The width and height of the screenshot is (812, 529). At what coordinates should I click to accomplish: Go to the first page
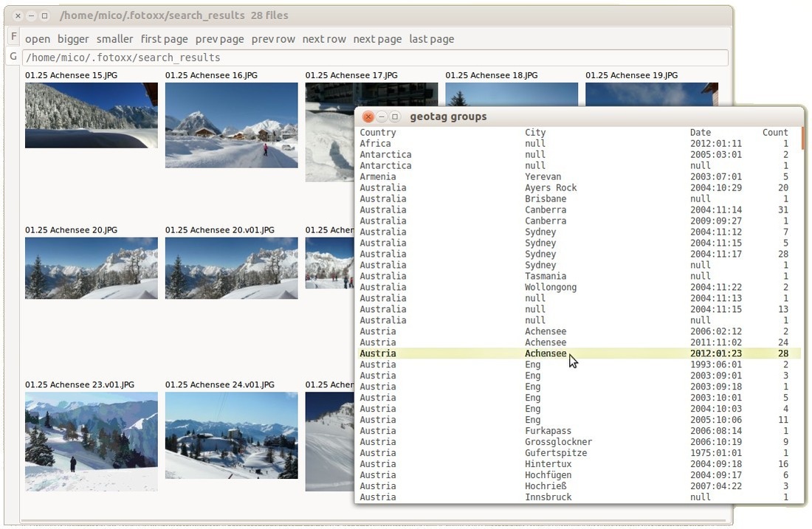click(164, 39)
